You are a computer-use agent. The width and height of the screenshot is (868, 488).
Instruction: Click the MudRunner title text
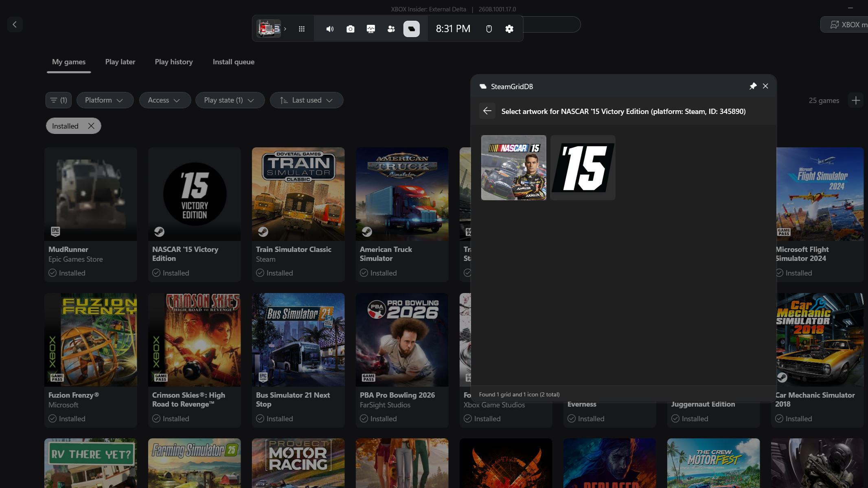[x=68, y=249]
